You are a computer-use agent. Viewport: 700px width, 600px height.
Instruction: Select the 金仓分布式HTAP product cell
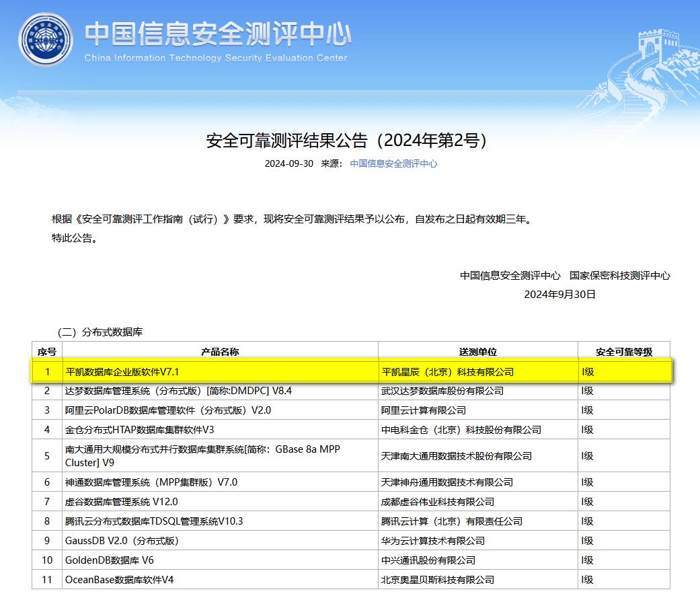[x=220, y=429]
